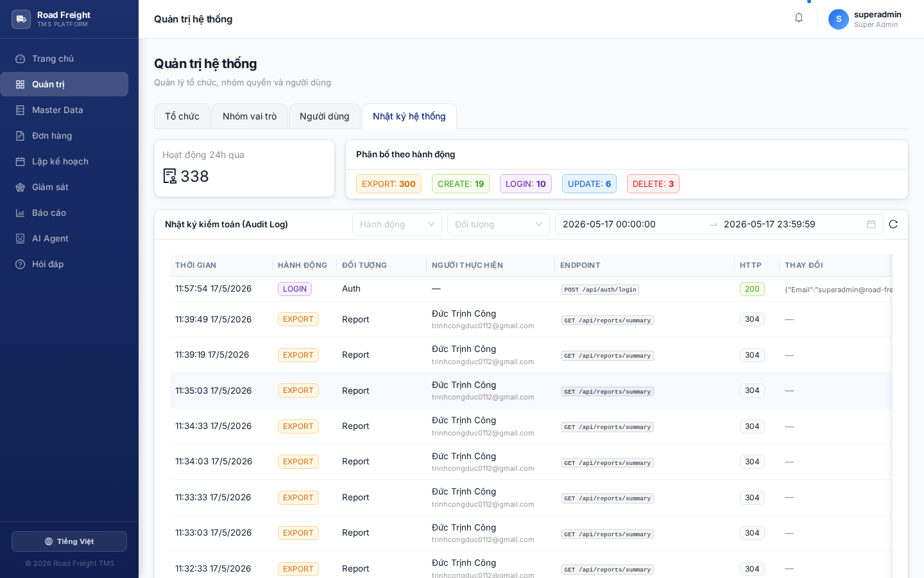Click the DELETE: 3 badge
Screen dimensions: 924x578
[653, 184]
